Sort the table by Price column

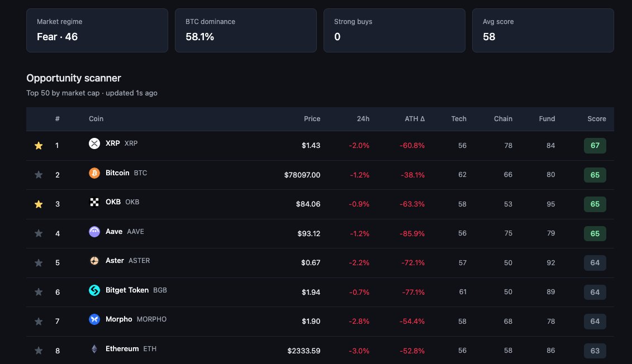click(312, 119)
